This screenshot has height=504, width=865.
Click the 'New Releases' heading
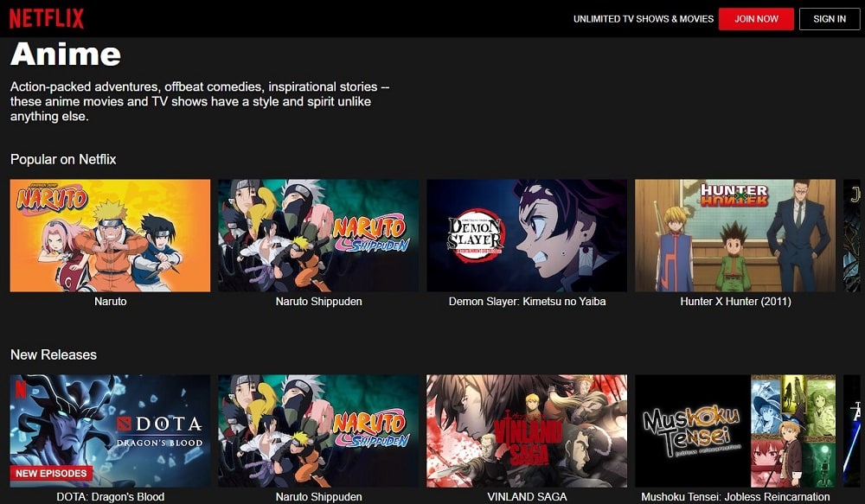[x=54, y=354]
